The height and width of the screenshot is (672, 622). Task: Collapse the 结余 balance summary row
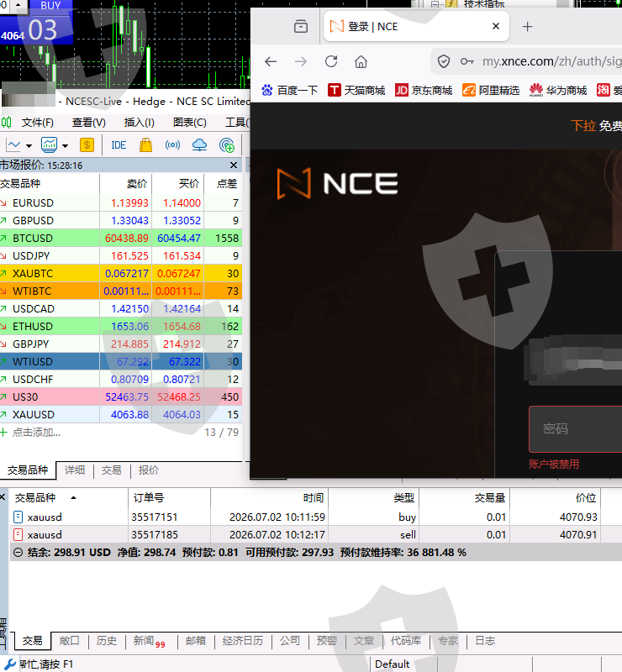pos(18,553)
